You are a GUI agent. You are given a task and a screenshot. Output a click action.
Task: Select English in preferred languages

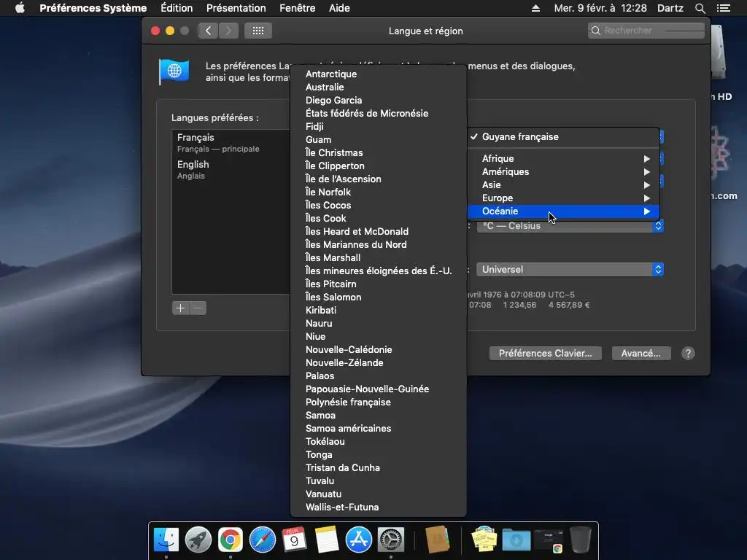pyautogui.click(x=231, y=169)
